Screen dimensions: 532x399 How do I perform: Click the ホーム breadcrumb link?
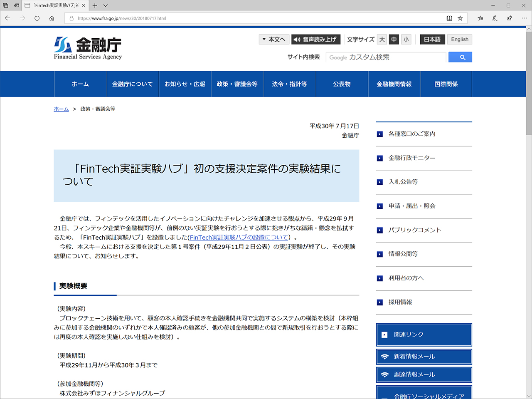(x=61, y=109)
